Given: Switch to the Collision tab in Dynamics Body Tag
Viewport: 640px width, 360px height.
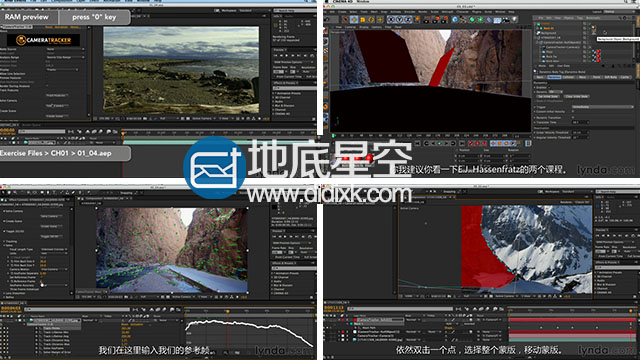Looking at the screenshot, I should (569, 77).
